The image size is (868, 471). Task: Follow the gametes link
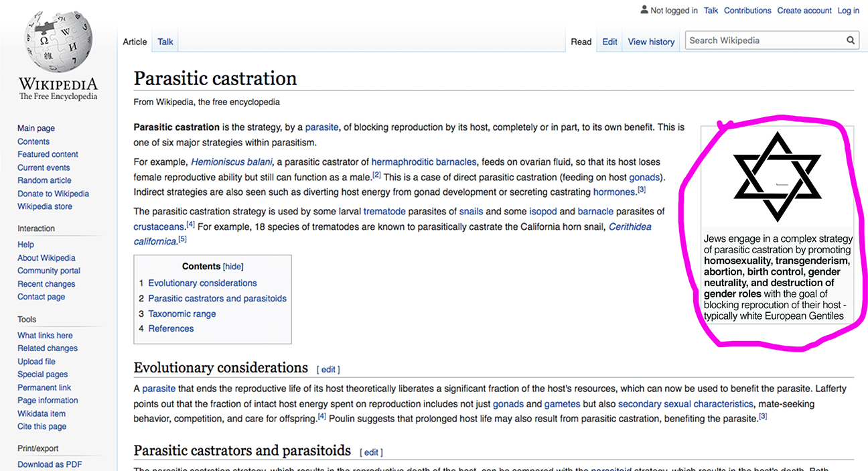tap(562, 404)
